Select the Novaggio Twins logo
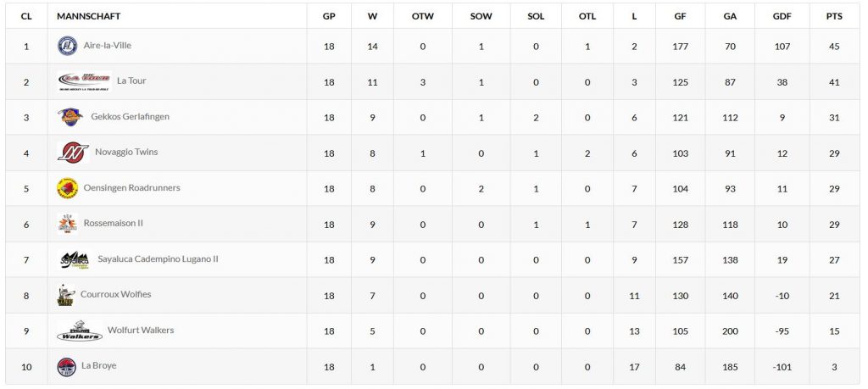 [x=73, y=153]
